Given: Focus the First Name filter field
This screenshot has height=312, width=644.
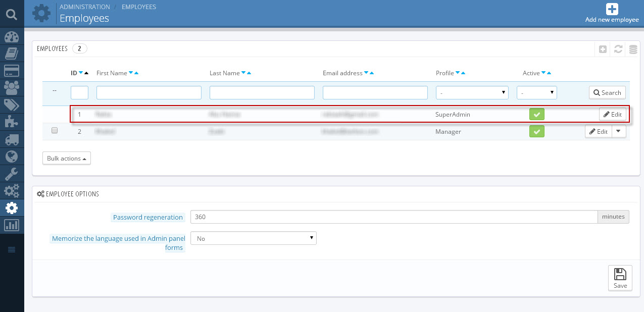Looking at the screenshot, I should (x=149, y=92).
